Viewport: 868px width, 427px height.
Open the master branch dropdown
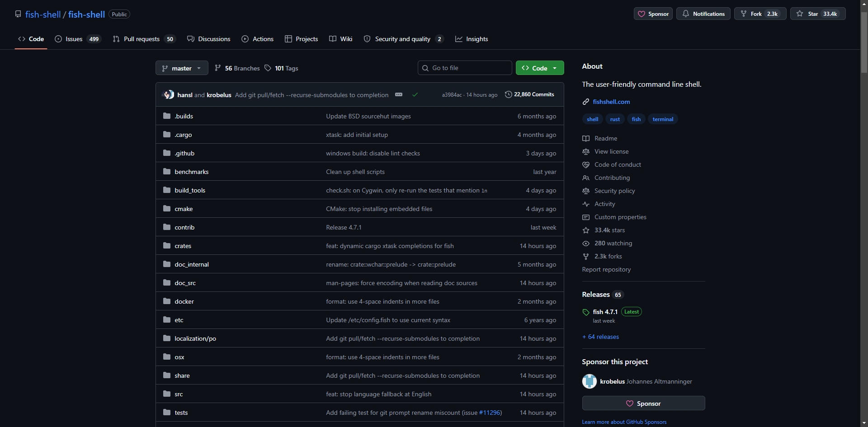pyautogui.click(x=182, y=68)
